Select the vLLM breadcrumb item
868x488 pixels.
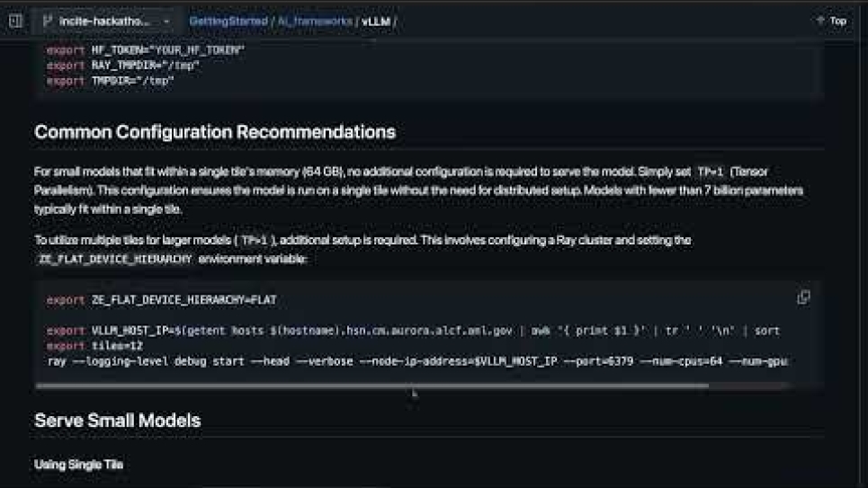point(375,21)
